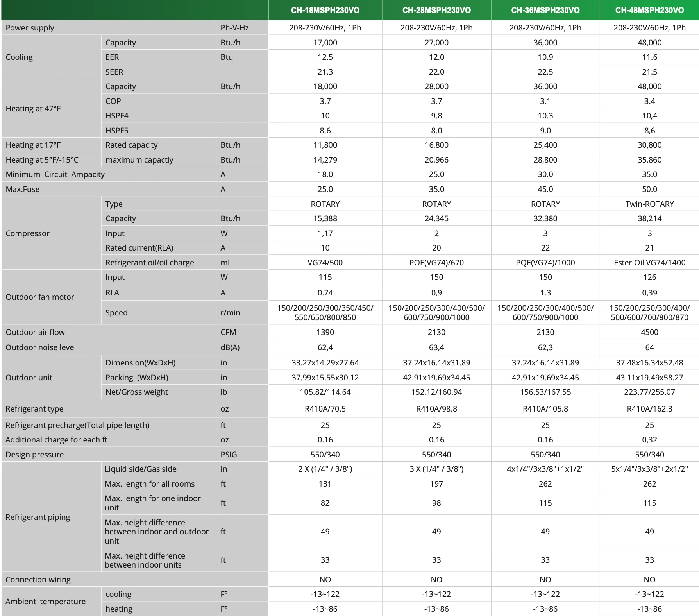
Task: Select the Connection wiring row label
Action: tap(38, 580)
